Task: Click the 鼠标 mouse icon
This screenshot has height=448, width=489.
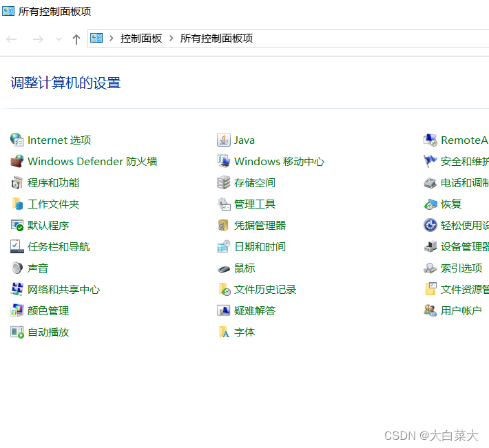Action: [x=224, y=268]
